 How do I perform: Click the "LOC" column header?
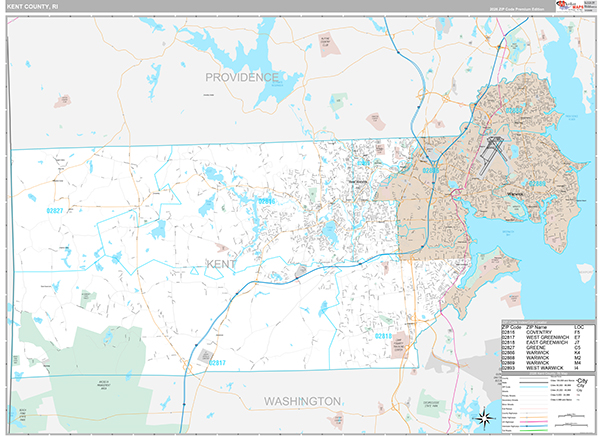pyautogui.click(x=579, y=327)
